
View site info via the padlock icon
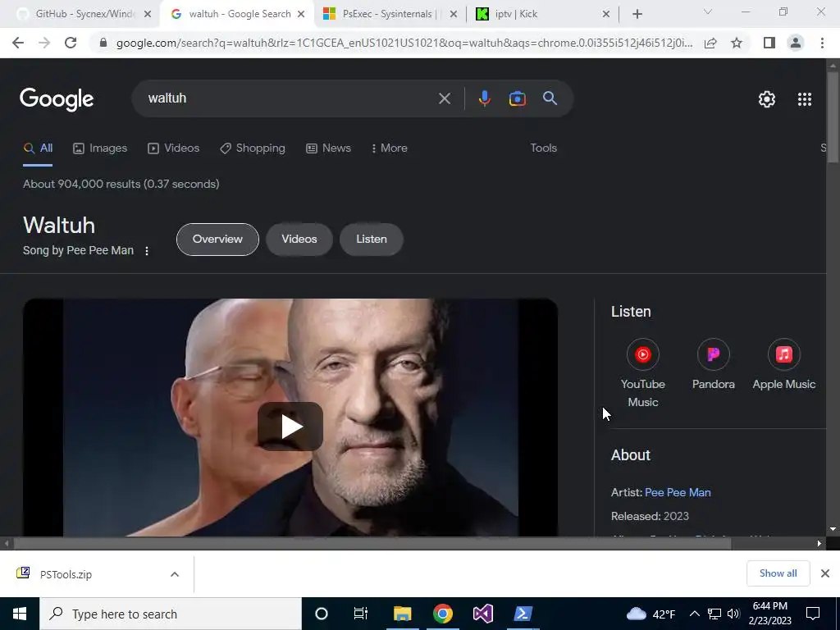[103, 43]
